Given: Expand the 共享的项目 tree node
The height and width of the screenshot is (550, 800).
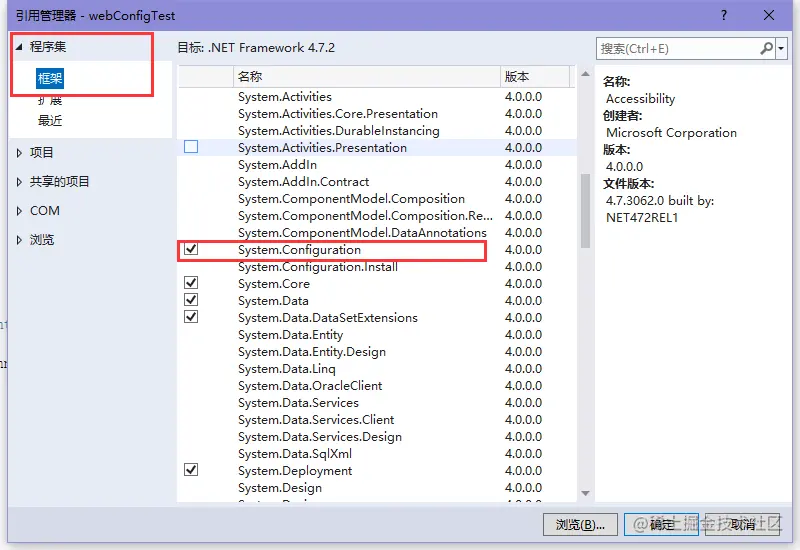Looking at the screenshot, I should pos(19,182).
